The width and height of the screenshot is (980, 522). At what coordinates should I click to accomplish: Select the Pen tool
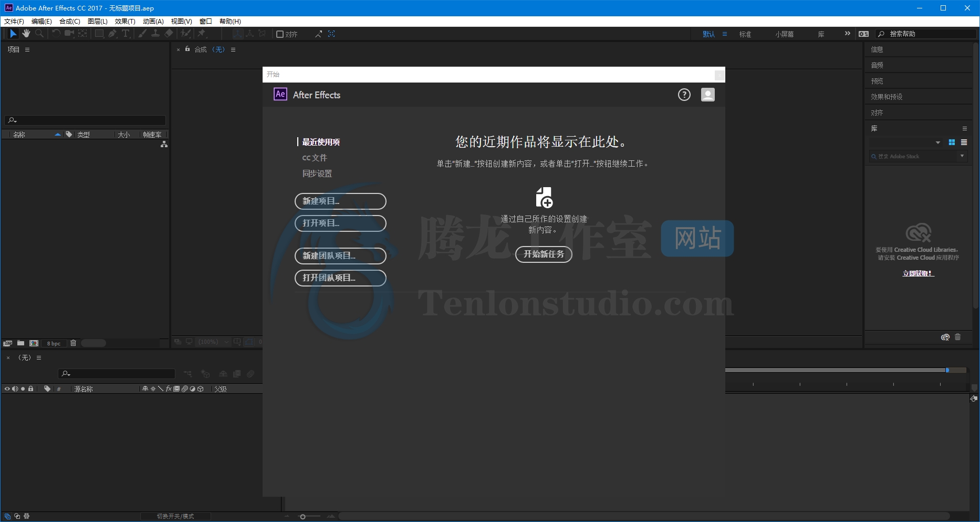[x=112, y=34]
